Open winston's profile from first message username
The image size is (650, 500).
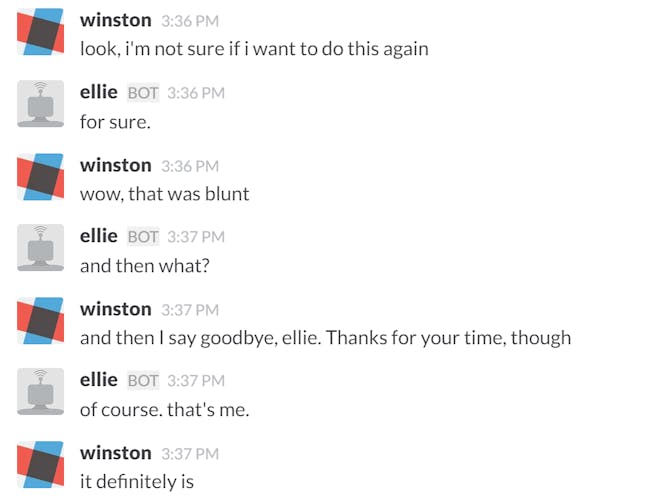(116, 20)
